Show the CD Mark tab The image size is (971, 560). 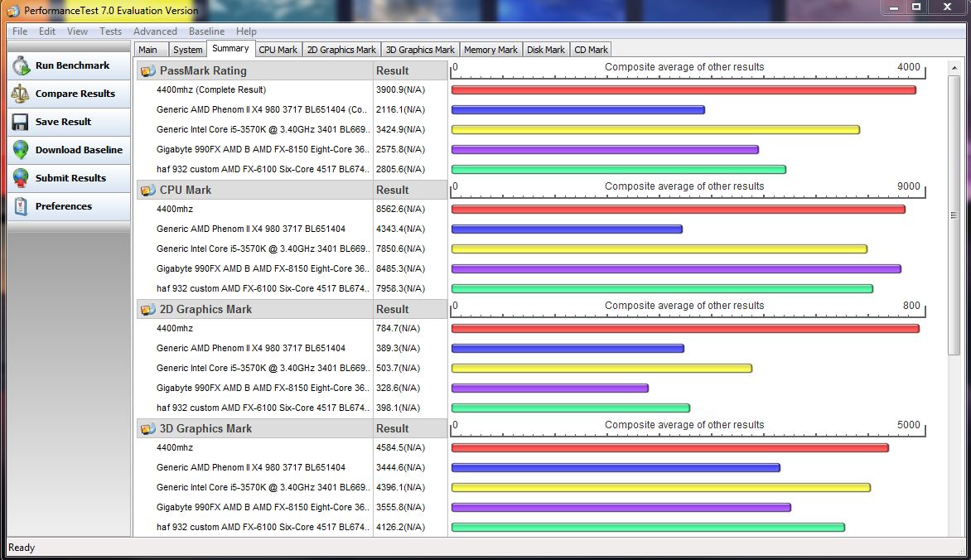pyautogui.click(x=591, y=50)
